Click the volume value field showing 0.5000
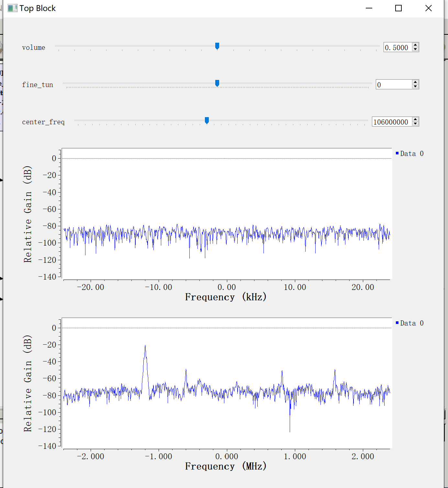This screenshot has width=448, height=488. 398,47
